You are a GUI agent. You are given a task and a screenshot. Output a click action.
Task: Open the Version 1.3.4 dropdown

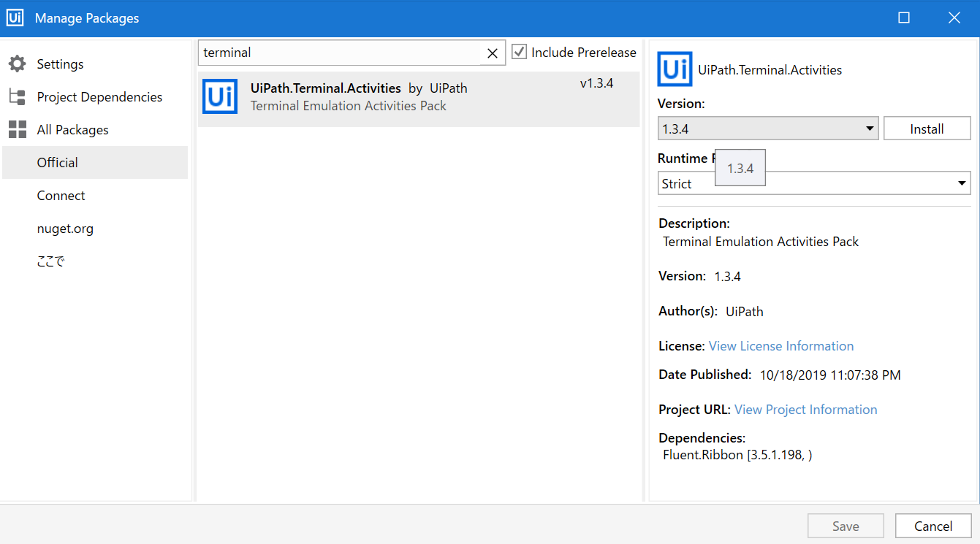[768, 129]
